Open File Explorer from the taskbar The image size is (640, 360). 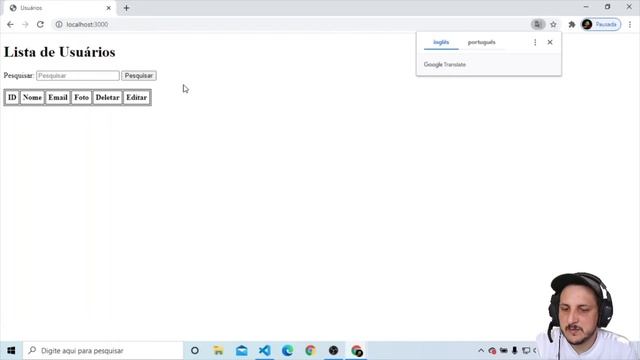pyautogui.click(x=218, y=351)
